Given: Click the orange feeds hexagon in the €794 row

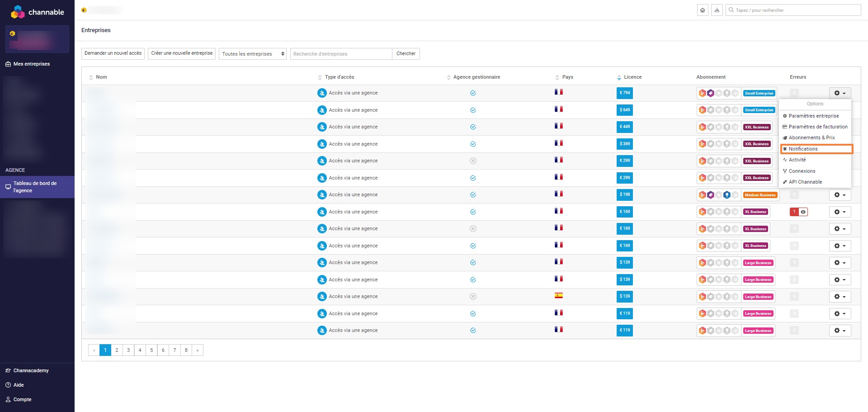Looking at the screenshot, I should click(702, 93).
